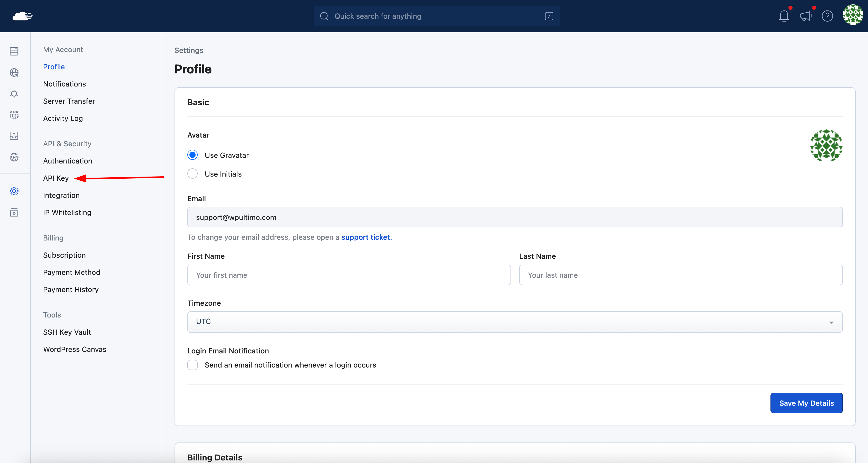Click the 'Settings' breadcrumb text
868x463 pixels.
point(189,50)
